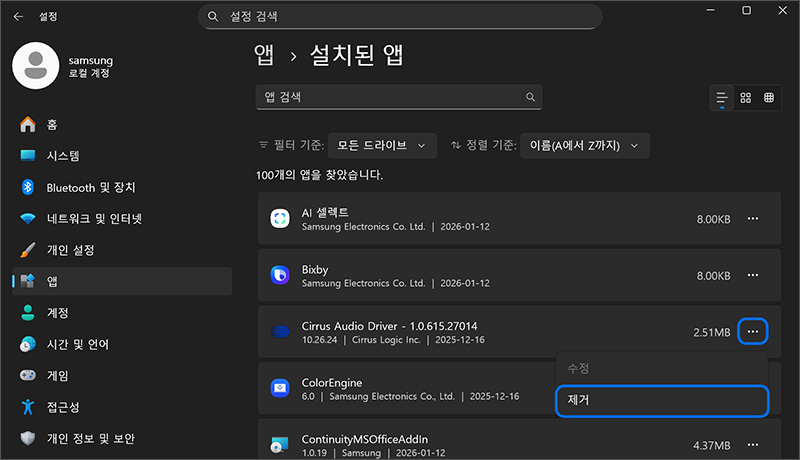Switch to list view layout
Image resolution: width=800 pixels, height=460 pixels.
721,97
